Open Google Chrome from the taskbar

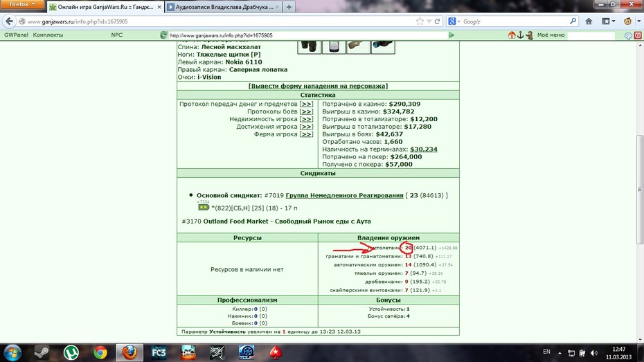pos(100,352)
